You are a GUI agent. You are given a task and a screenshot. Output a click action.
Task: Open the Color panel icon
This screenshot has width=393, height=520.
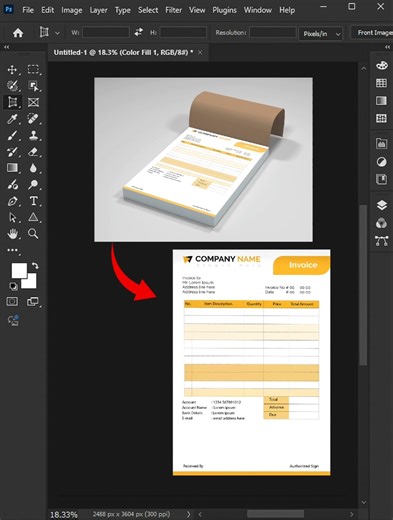click(x=382, y=65)
